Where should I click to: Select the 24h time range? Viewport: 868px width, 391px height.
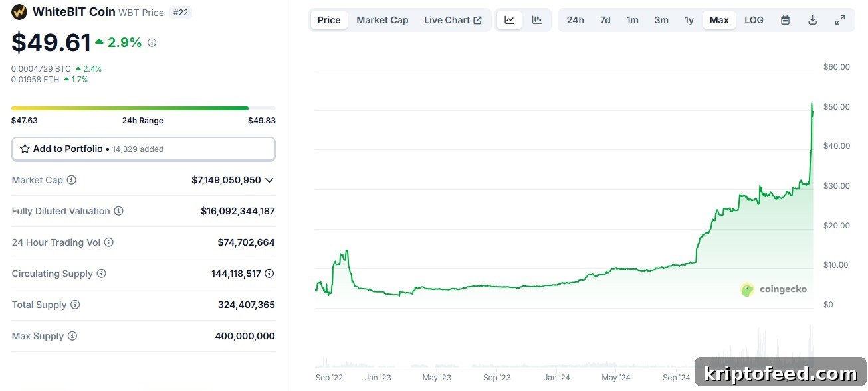(x=576, y=20)
